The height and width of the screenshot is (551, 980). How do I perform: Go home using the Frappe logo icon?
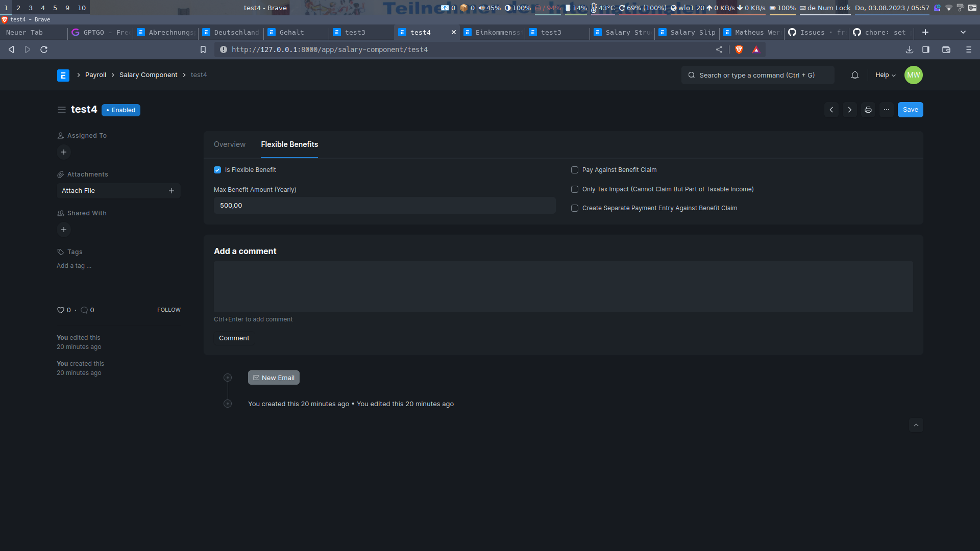click(x=63, y=75)
